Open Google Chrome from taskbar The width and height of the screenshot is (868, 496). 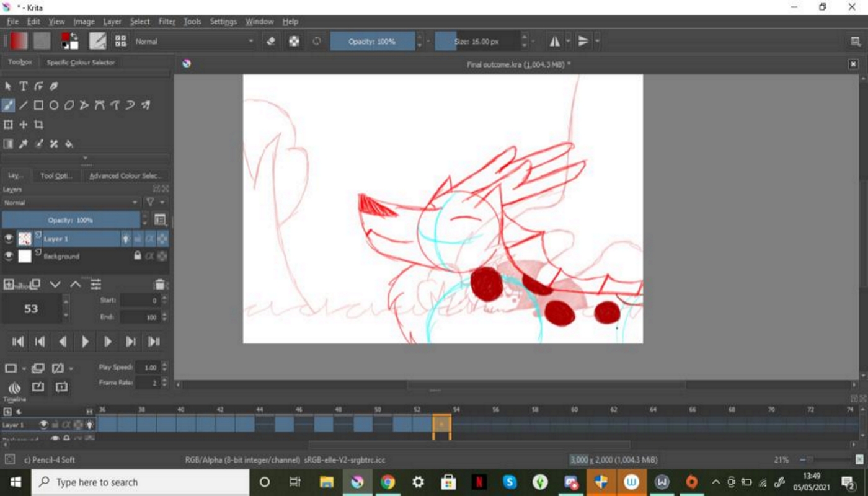(387, 482)
